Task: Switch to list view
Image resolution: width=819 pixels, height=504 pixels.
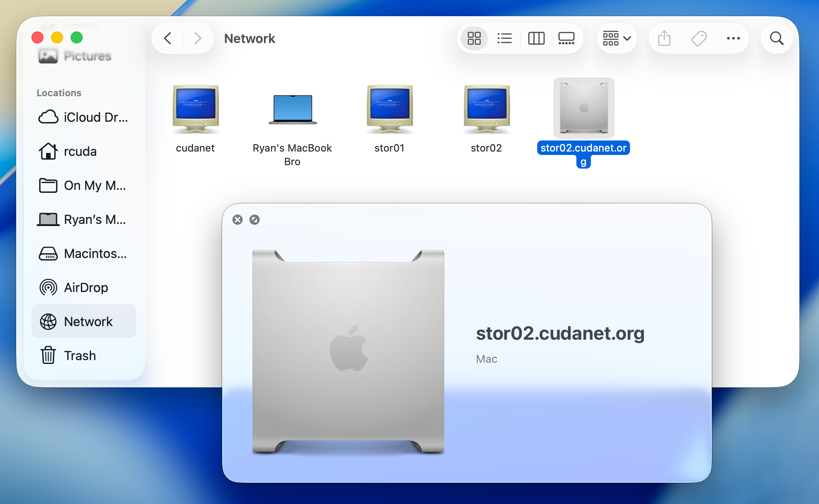Action: (504, 38)
